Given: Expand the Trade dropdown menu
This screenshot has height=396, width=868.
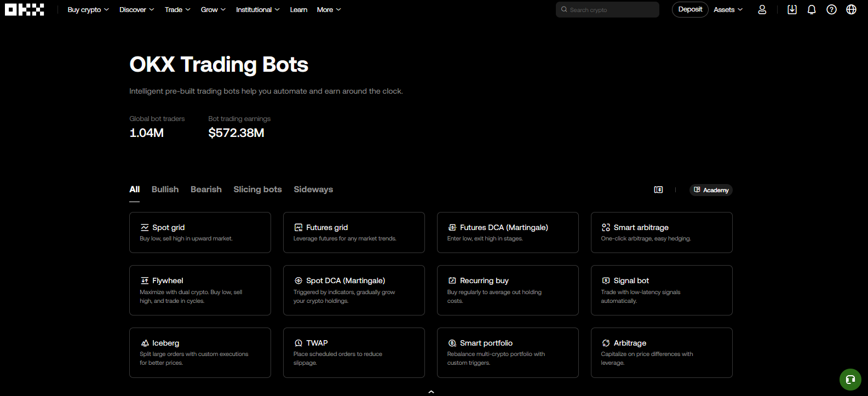Looking at the screenshot, I should tap(177, 10).
